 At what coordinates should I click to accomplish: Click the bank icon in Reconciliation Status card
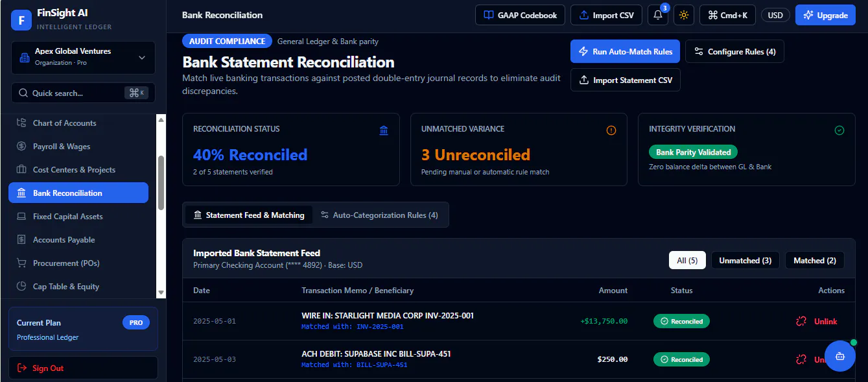[384, 131]
